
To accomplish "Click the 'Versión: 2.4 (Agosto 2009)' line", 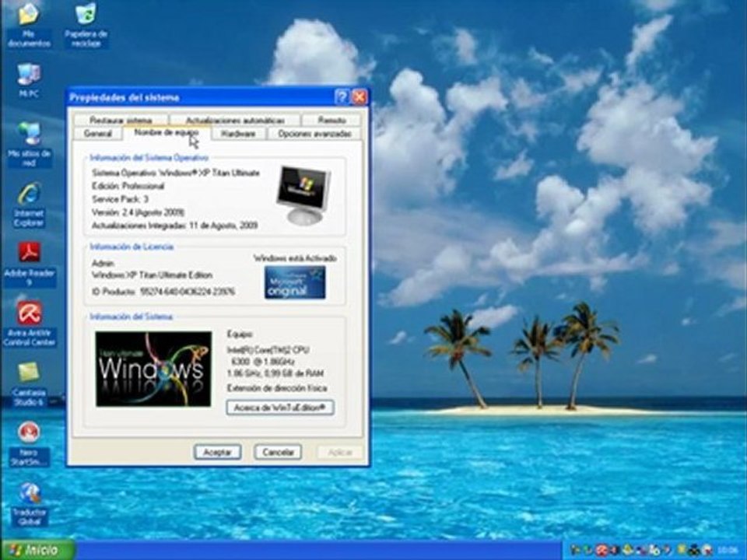I will coord(139,212).
